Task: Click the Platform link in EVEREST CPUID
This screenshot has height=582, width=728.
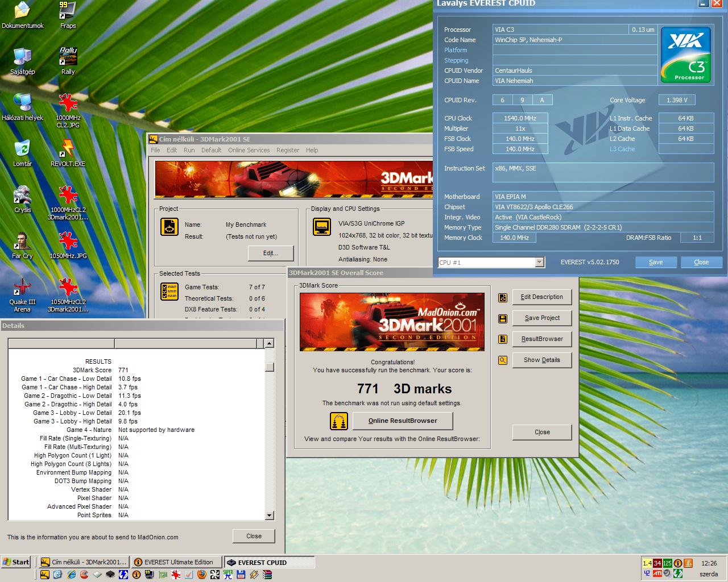Action: (x=456, y=50)
